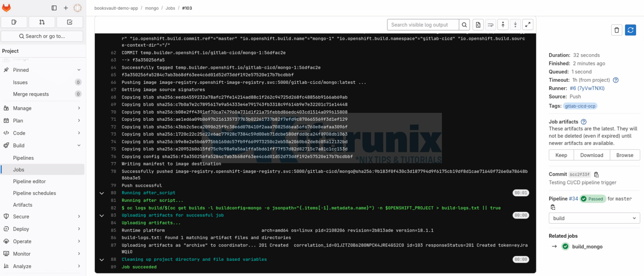Collapse the 'Uploading artifacts' log section

(101, 215)
